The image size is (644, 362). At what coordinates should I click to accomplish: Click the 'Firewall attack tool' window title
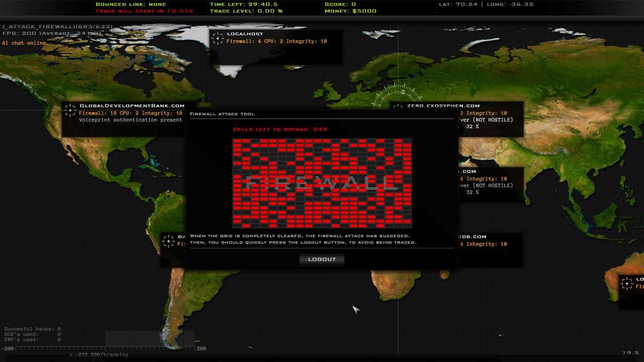[222, 114]
